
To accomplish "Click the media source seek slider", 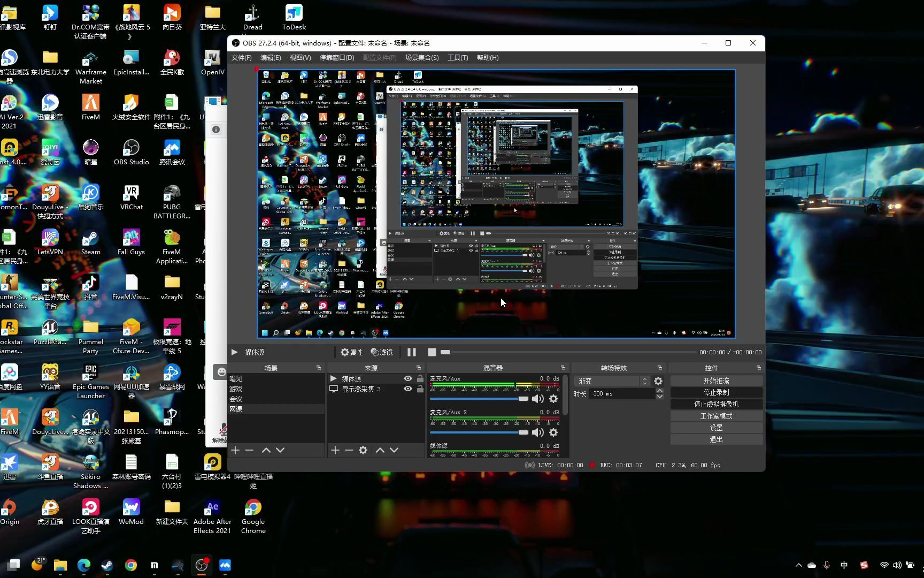I will (x=568, y=352).
